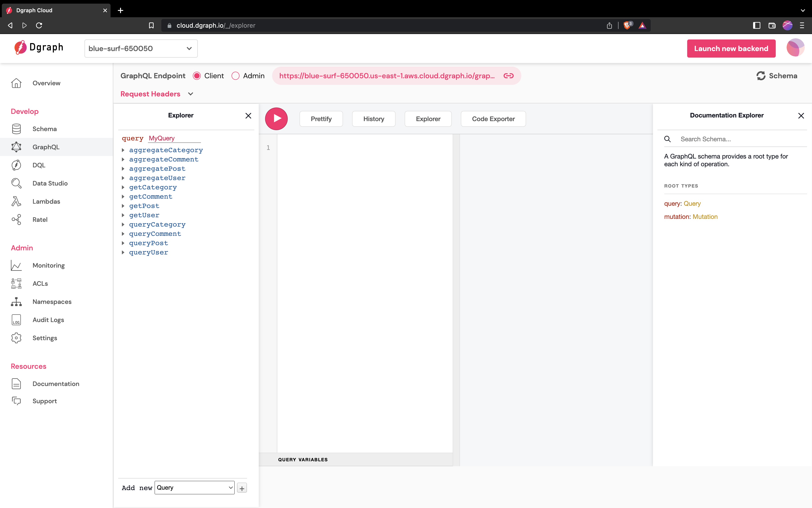This screenshot has height=508, width=812.
Task: Open Support chat icon
Action: (x=16, y=401)
